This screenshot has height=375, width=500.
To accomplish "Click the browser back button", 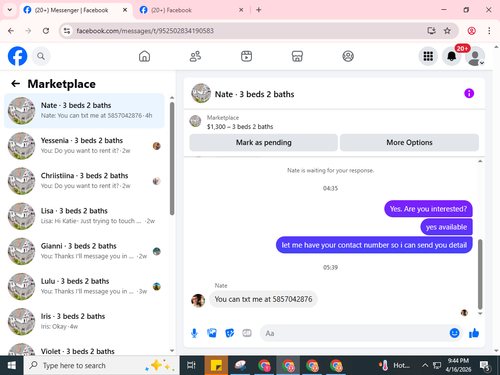I will click(11, 31).
